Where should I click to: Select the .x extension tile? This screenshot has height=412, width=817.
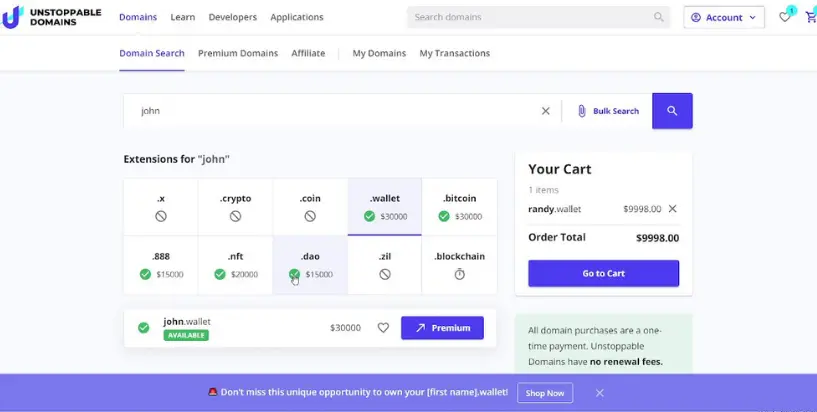tap(161, 207)
